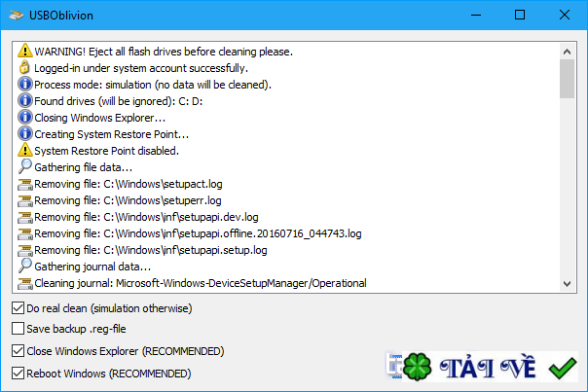This screenshot has height=392, width=588.
Task: Click warning icon beside System Restore Point disabled
Action: (x=24, y=150)
